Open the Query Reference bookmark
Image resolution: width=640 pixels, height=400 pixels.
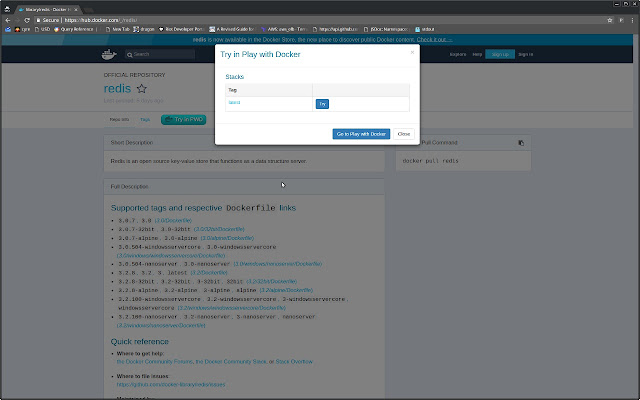click(74, 29)
